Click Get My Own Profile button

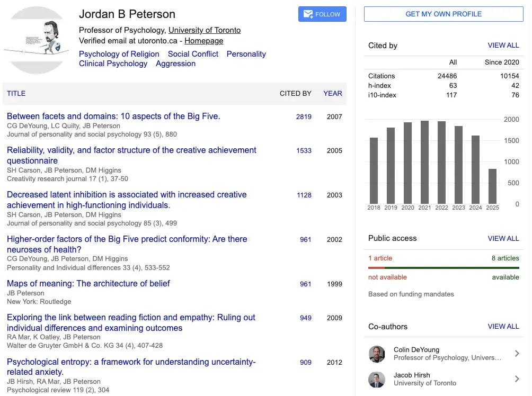pos(444,14)
